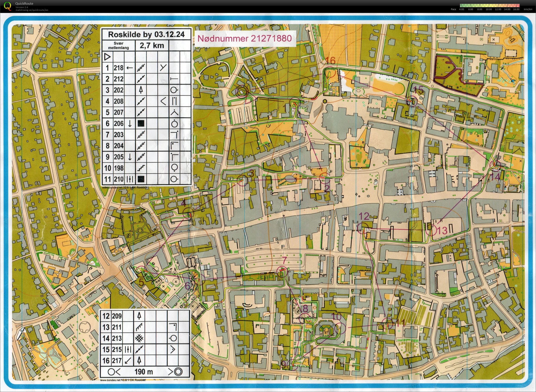Click control code '215' in row 15
The width and height of the screenshot is (536, 392).
coord(117,349)
